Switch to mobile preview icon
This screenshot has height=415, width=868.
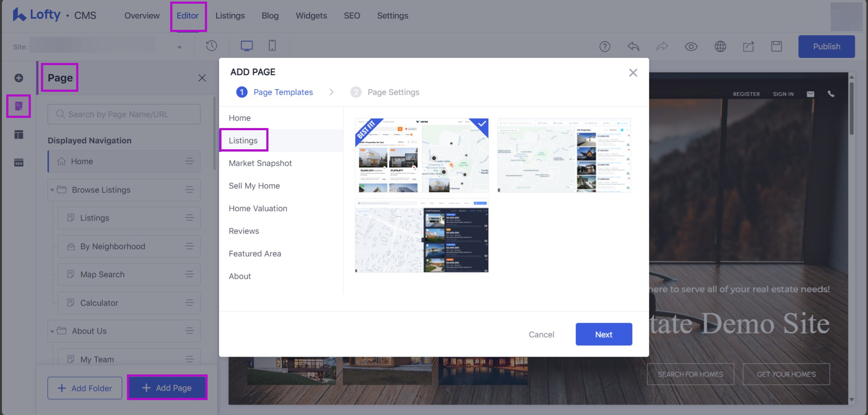coord(272,46)
